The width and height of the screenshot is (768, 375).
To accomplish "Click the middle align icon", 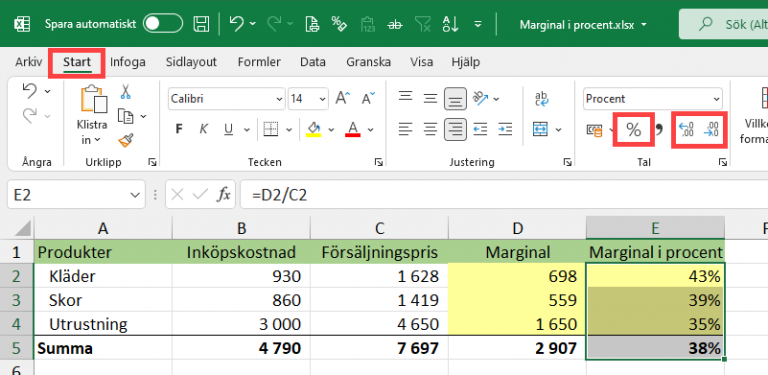I will (430, 98).
